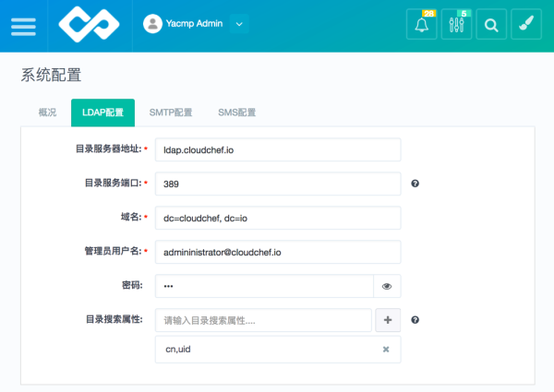554x392 pixels.
Task: Click the 目录服务器地址 input field
Action: 278,150
